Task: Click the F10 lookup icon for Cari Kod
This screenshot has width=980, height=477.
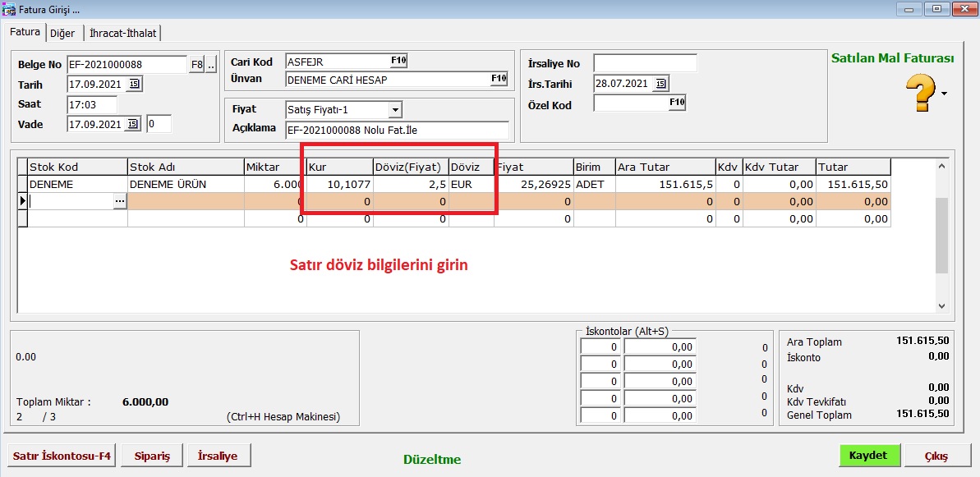Action: point(398,61)
